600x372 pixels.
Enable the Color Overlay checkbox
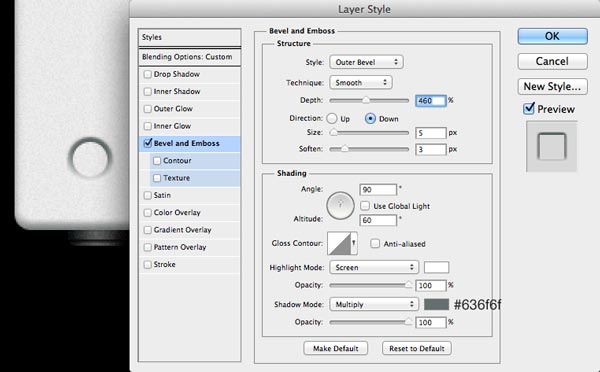(147, 212)
